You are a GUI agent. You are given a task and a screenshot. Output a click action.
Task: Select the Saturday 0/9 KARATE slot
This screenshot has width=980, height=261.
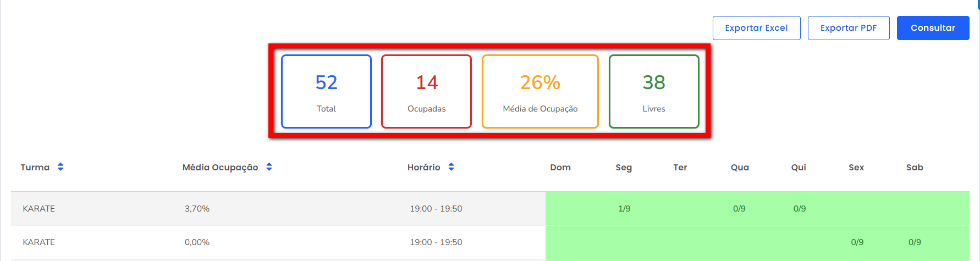(915, 242)
